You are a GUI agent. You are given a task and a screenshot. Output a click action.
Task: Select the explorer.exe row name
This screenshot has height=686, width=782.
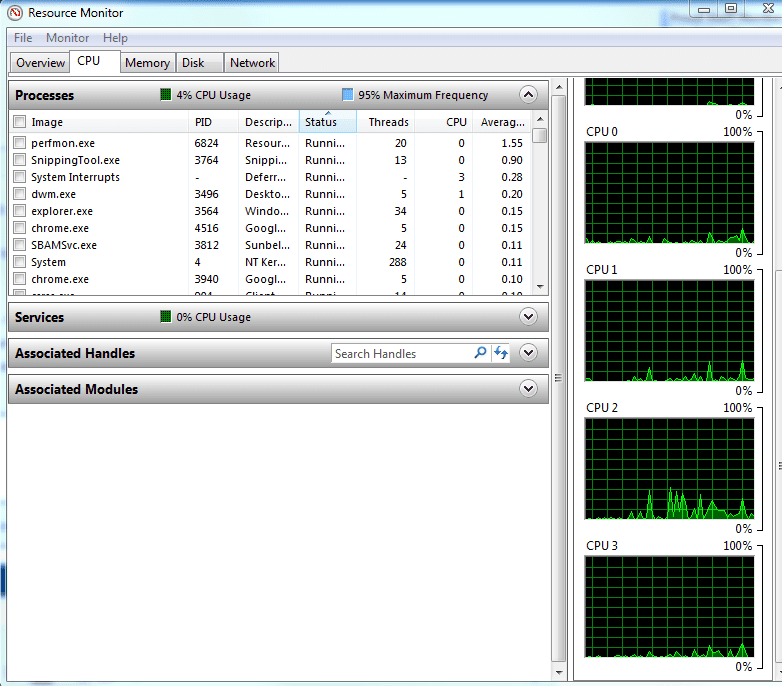pyautogui.click(x=62, y=211)
